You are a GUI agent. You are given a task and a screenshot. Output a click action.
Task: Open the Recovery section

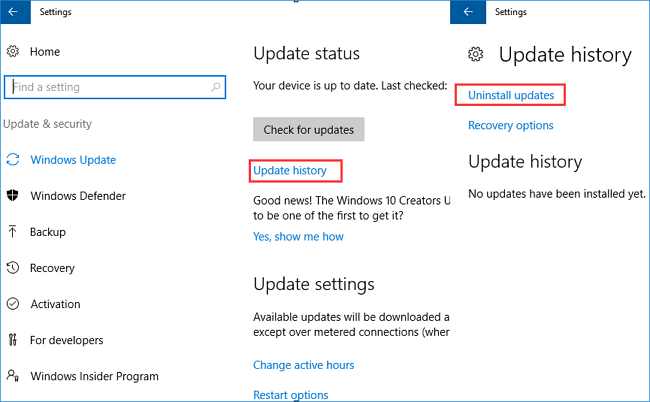coord(52,268)
